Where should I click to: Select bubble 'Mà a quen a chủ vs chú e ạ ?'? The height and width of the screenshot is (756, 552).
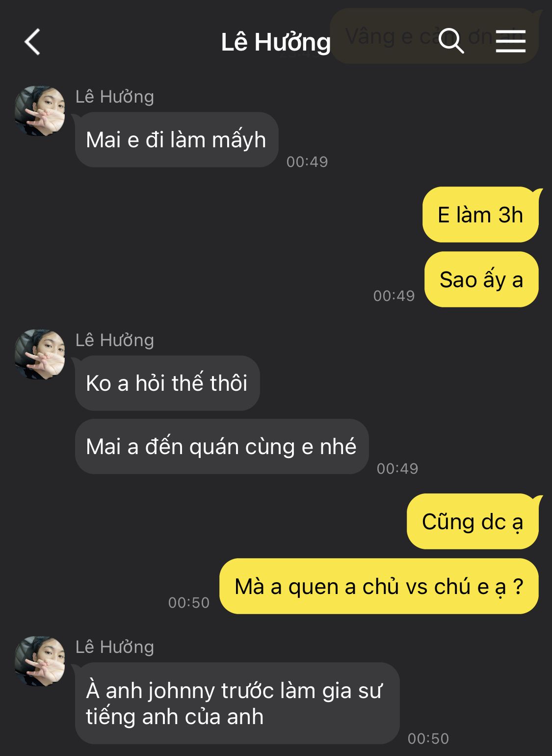click(x=379, y=586)
